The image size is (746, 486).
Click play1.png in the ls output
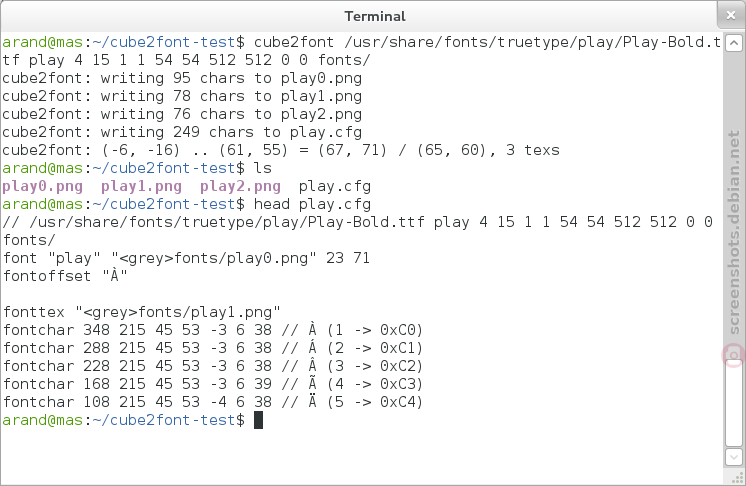(141, 186)
